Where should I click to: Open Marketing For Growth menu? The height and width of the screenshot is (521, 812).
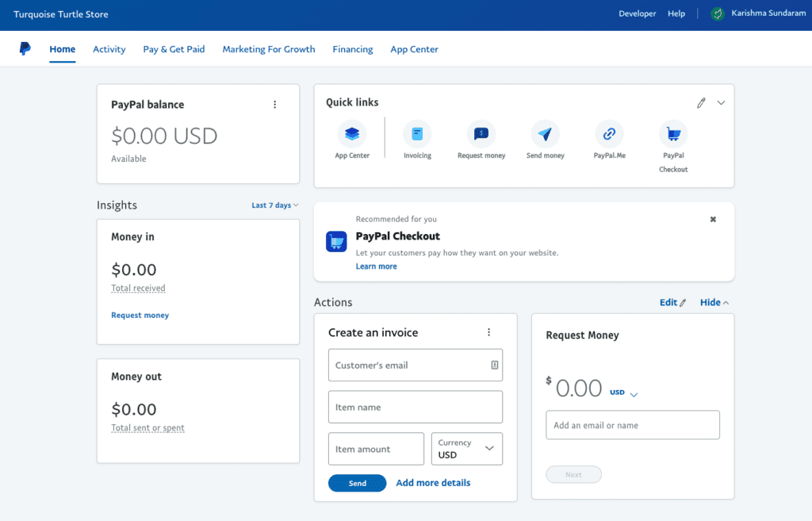coord(269,49)
